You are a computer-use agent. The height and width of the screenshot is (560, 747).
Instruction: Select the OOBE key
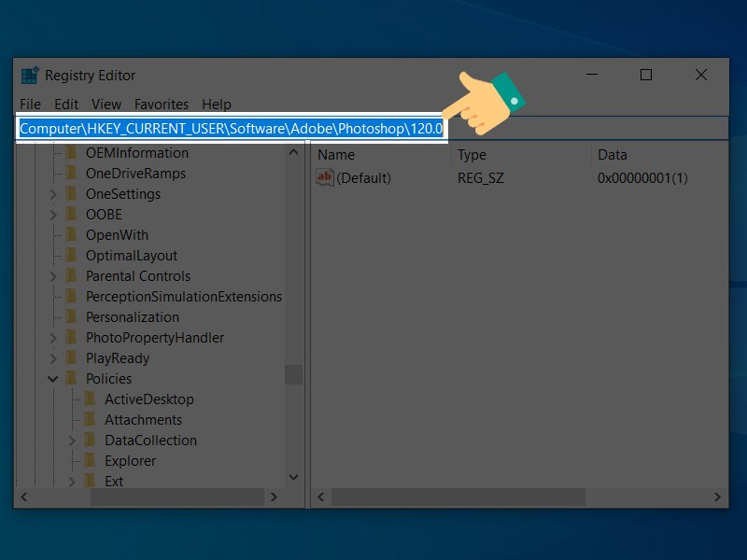[x=104, y=215]
